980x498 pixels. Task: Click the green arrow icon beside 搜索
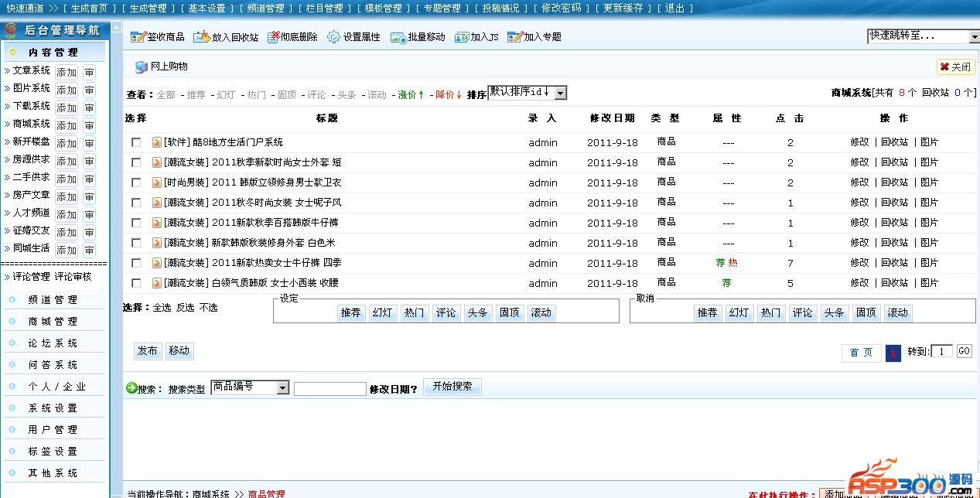tap(131, 388)
